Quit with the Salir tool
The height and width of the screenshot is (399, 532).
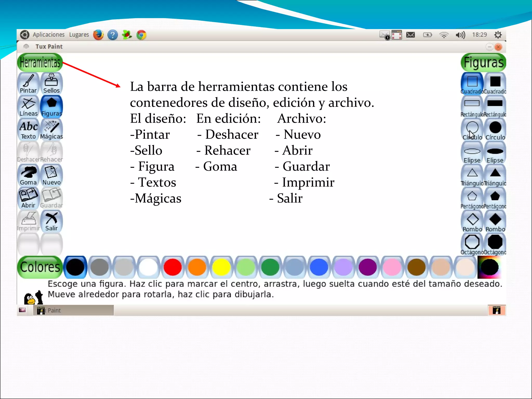point(51,221)
